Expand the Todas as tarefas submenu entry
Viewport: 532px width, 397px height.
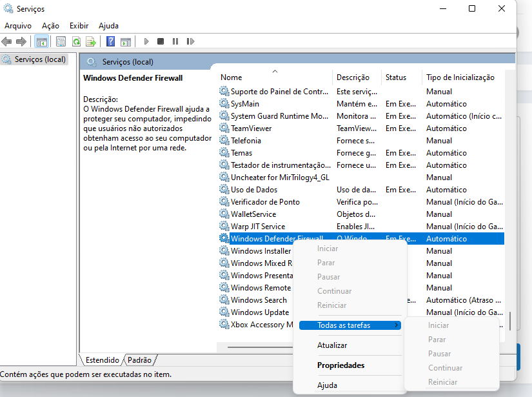[x=350, y=325]
